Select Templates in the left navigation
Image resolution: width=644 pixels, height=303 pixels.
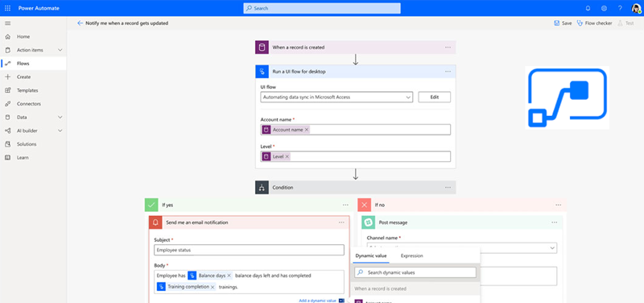click(x=27, y=90)
